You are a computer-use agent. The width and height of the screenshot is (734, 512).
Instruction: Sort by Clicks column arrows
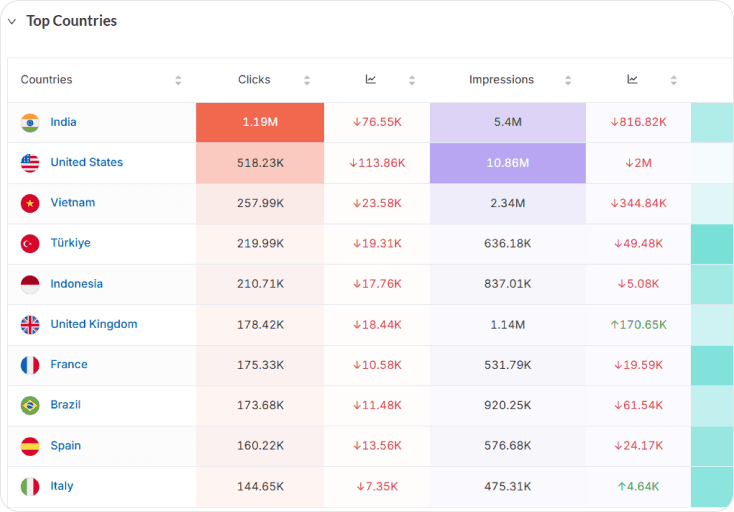point(307,80)
